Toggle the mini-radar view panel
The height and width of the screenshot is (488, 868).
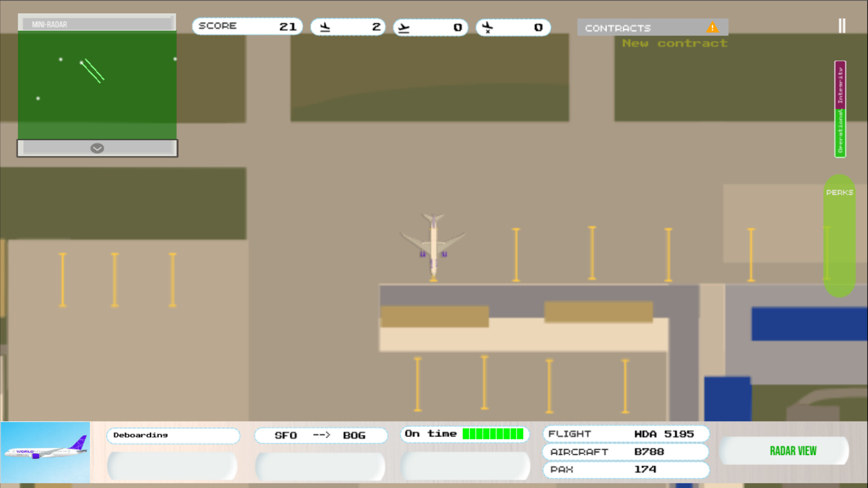pos(96,86)
